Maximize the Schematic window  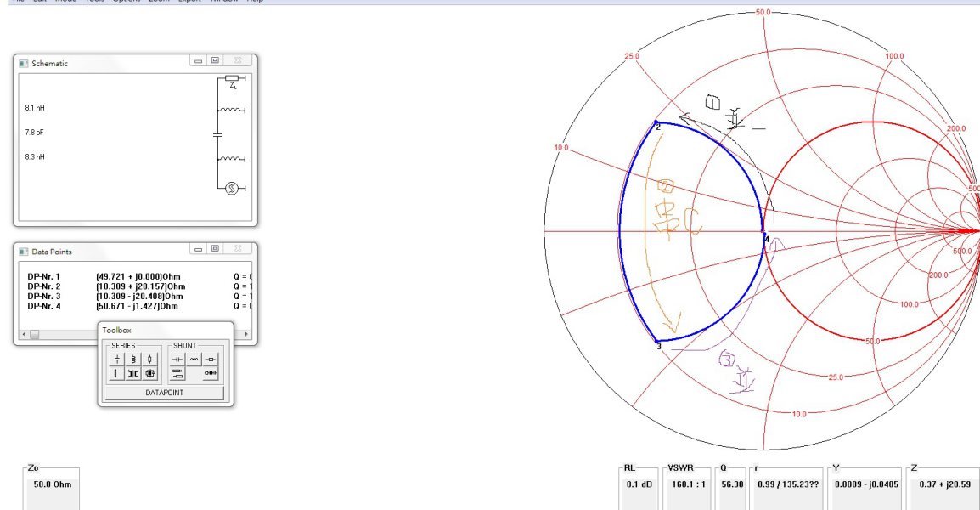216,61
